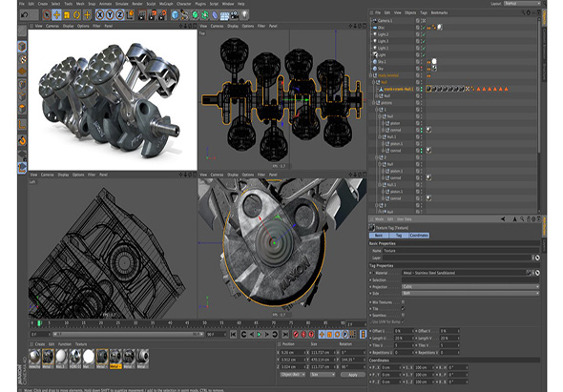
Task: Click the Undo arrow in the toolbar
Action: coord(25,14)
